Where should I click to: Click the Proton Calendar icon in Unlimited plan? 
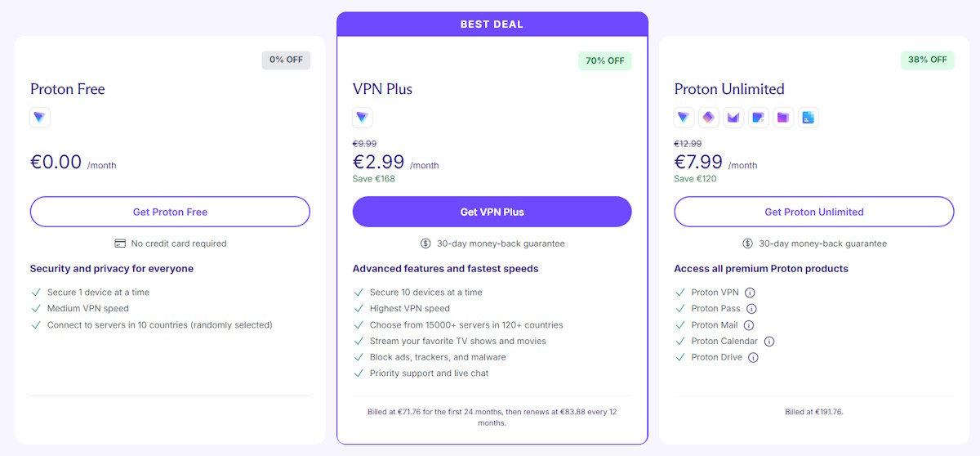[x=758, y=118]
